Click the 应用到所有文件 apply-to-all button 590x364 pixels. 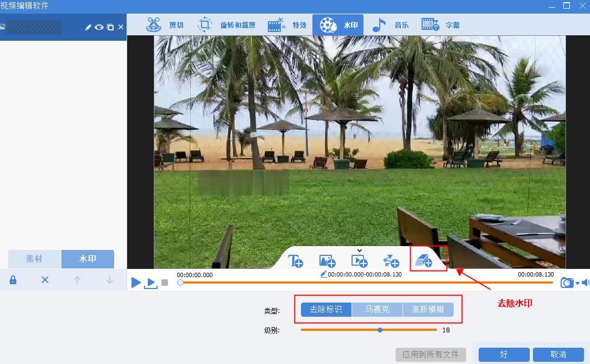(x=430, y=355)
